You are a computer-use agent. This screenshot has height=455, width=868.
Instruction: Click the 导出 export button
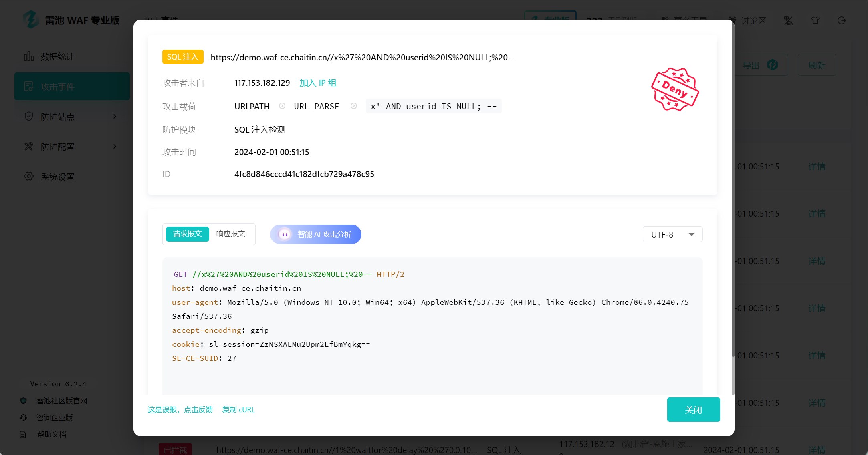tap(760, 65)
